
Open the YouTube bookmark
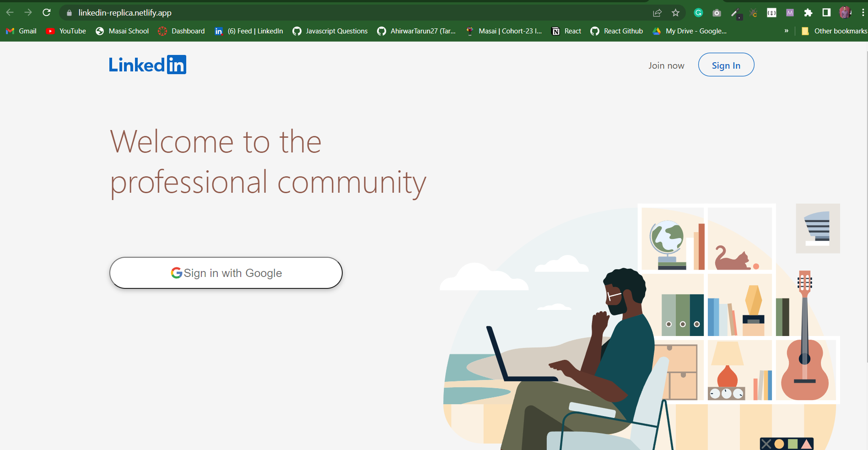(x=66, y=31)
